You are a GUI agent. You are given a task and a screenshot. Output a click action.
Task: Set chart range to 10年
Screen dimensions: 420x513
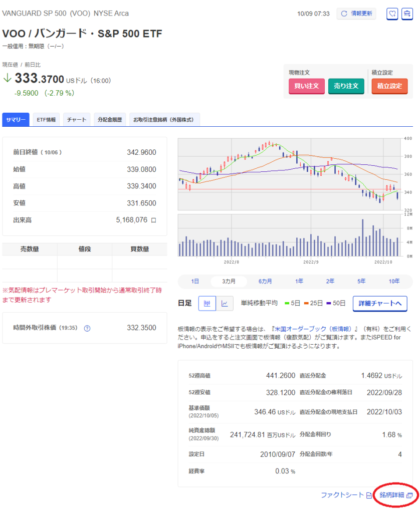[x=394, y=281]
